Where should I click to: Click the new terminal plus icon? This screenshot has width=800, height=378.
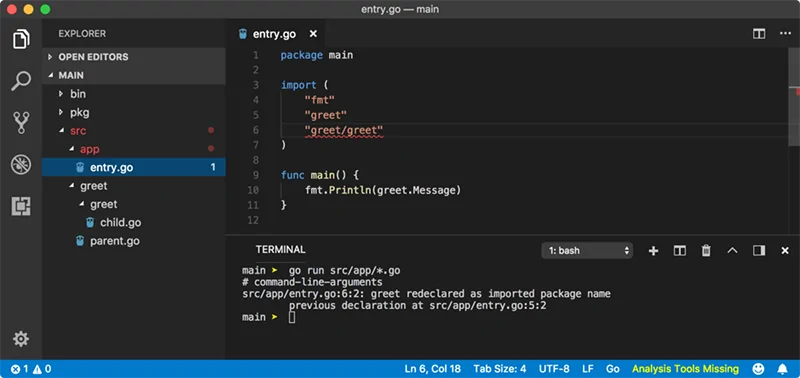coord(653,250)
